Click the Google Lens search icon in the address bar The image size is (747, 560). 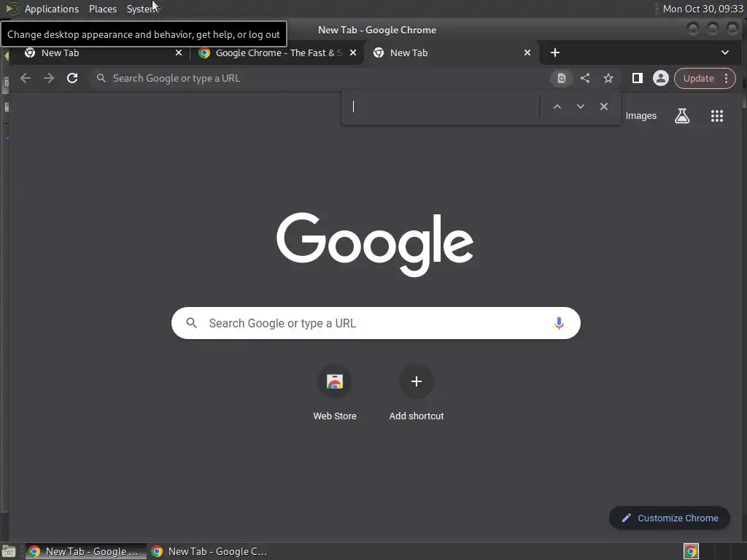[x=561, y=78]
